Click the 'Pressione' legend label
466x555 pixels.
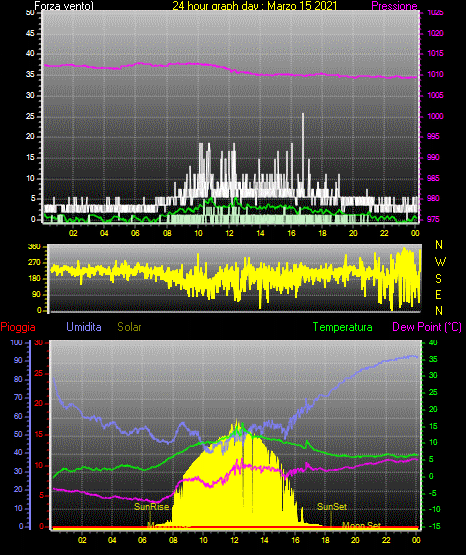point(394,6)
